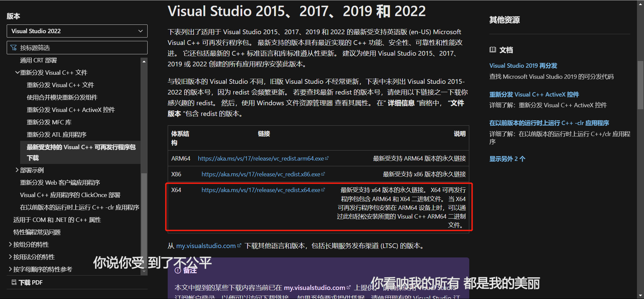Collapse the 重新分发 Visual C++ 文件 section
The width and height of the screenshot is (644, 299).
[17, 72]
